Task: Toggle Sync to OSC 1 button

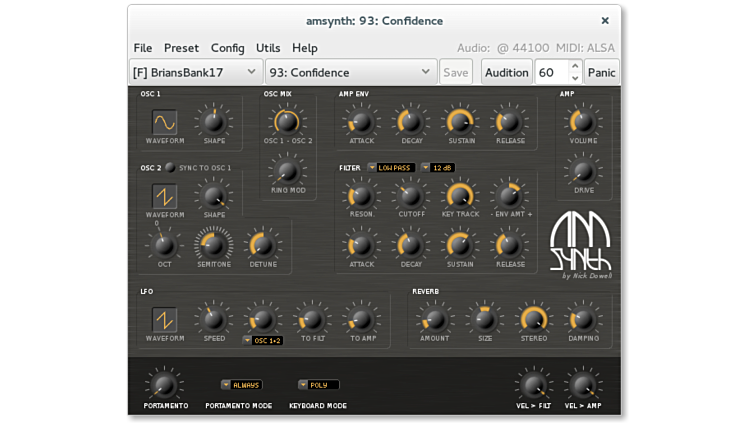Action: pos(170,167)
